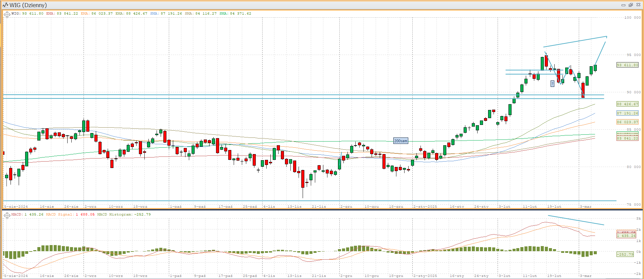This screenshot has height=279, width=644.
Task: Select the orange EMA 86 023.37 legend entry
Action: pyautogui.click(x=96, y=14)
